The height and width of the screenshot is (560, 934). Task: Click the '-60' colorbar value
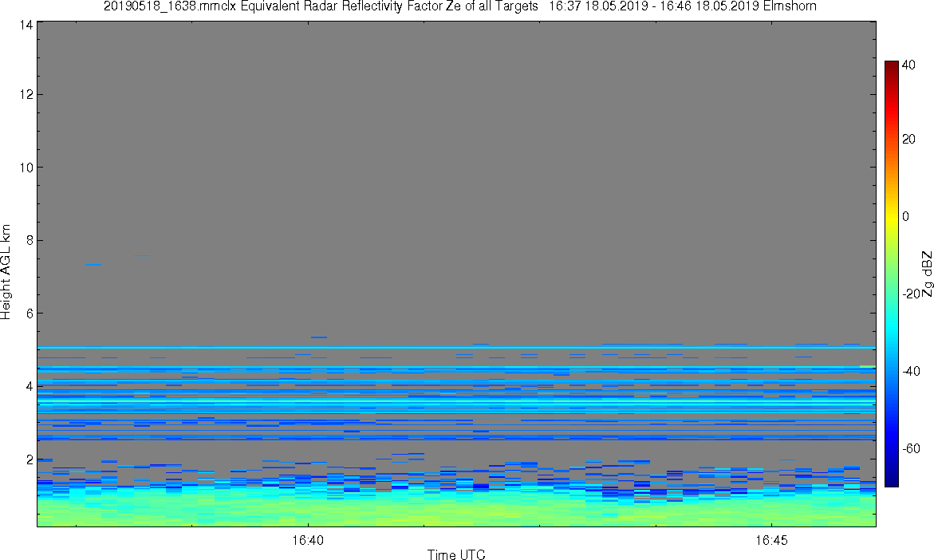(912, 448)
